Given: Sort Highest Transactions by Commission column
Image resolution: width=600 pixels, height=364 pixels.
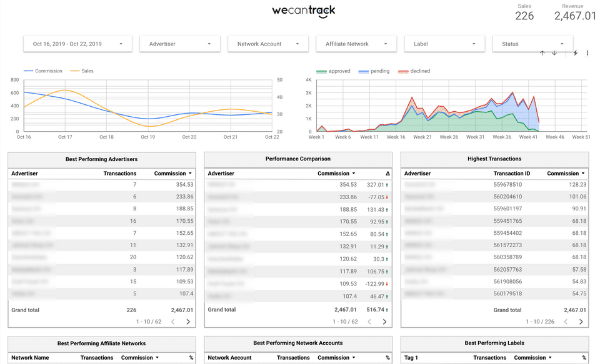Looking at the screenshot, I should 566,173.
